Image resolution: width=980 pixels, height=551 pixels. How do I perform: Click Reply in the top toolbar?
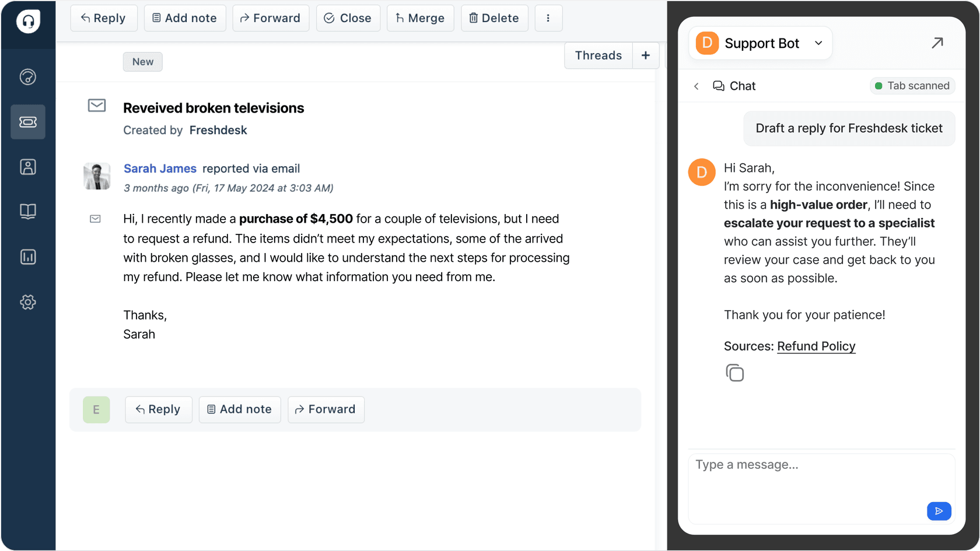tap(104, 18)
